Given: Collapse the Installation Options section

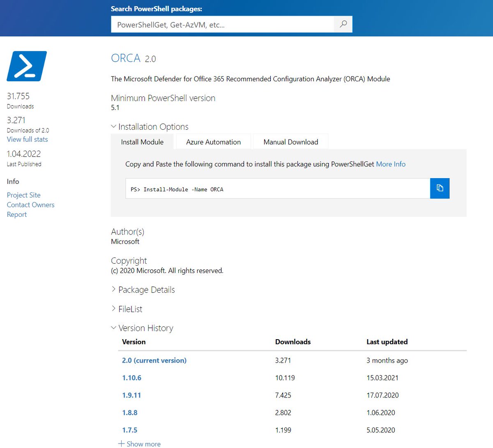Looking at the screenshot, I should [x=150, y=126].
